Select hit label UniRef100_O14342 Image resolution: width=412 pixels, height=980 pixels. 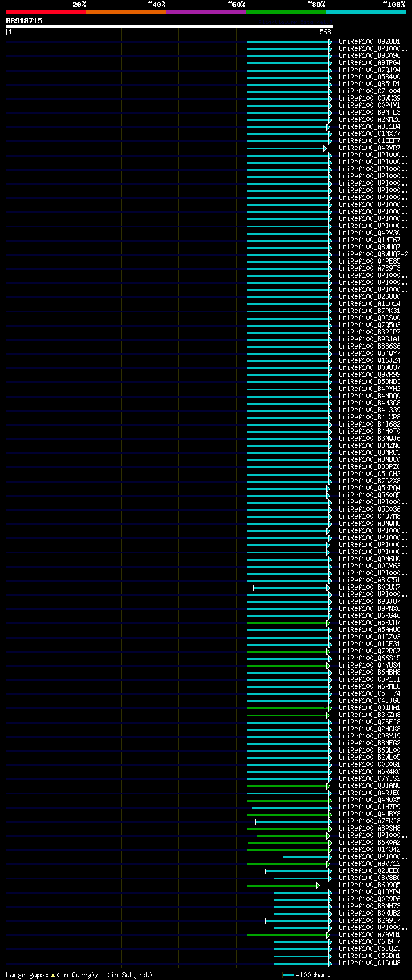(x=371, y=850)
